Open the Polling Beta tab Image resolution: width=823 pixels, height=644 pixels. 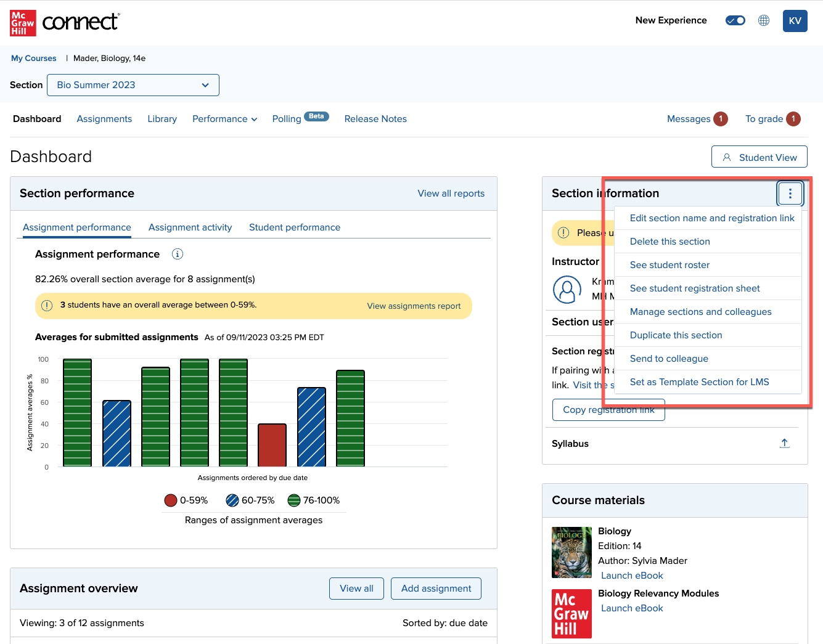300,118
